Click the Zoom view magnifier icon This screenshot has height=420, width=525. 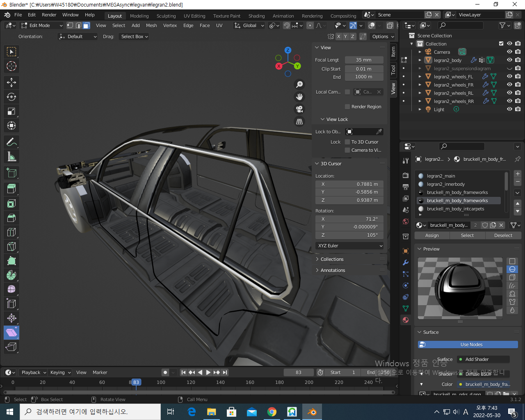click(300, 84)
